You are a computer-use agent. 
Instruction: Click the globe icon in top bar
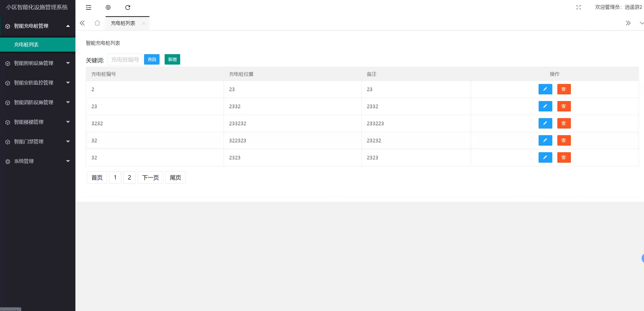click(x=108, y=7)
